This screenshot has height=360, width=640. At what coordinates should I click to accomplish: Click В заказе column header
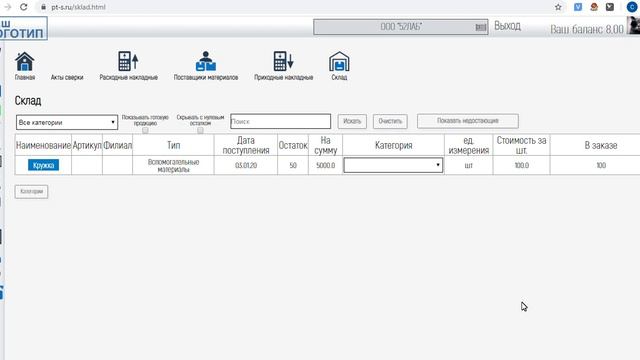601,145
